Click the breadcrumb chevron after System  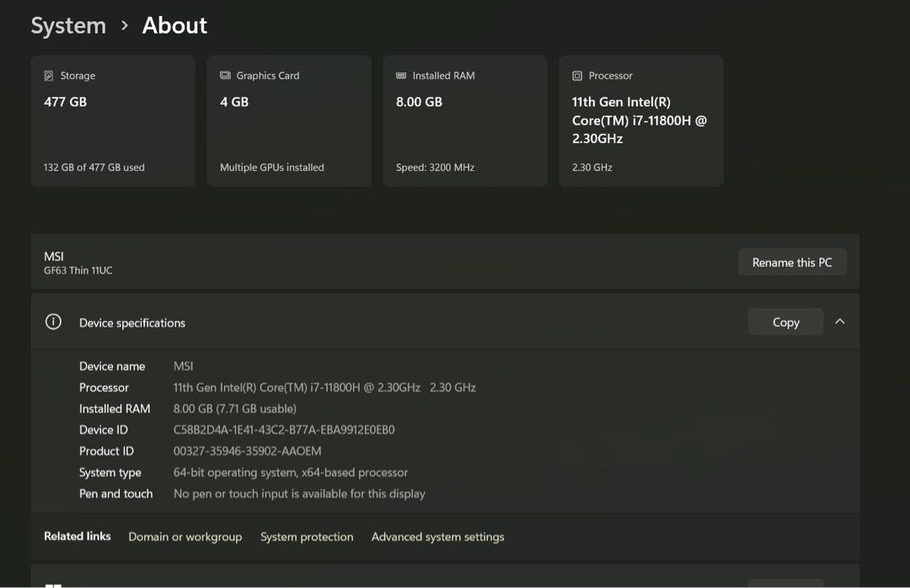124,25
